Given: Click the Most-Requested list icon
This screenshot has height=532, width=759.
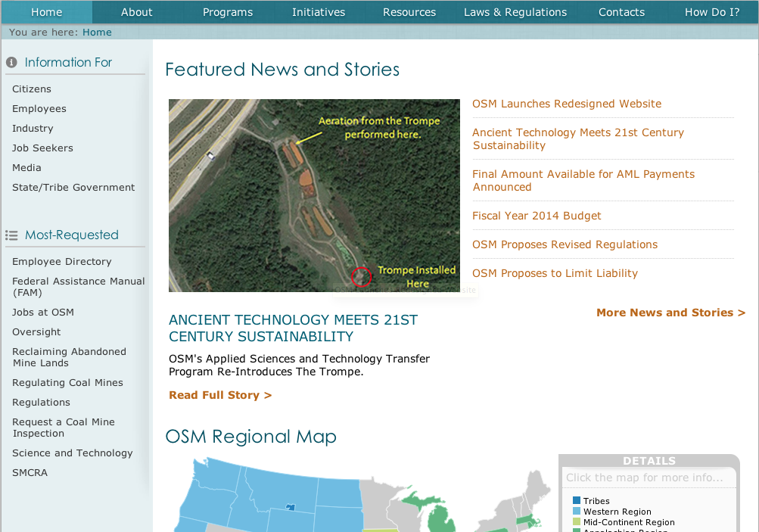Looking at the screenshot, I should [11, 235].
